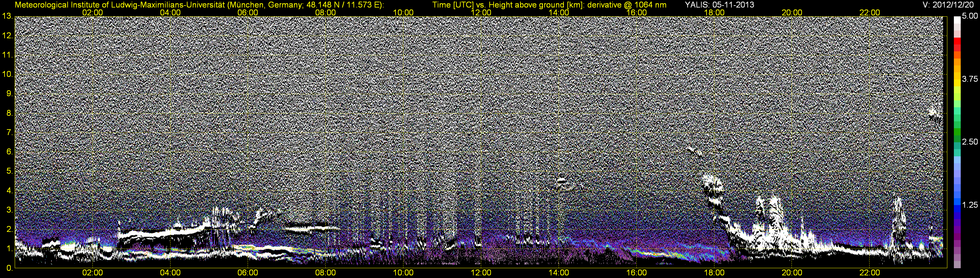Click the 1.25 color scale label
This screenshot has width=980, height=278.
click(969, 205)
